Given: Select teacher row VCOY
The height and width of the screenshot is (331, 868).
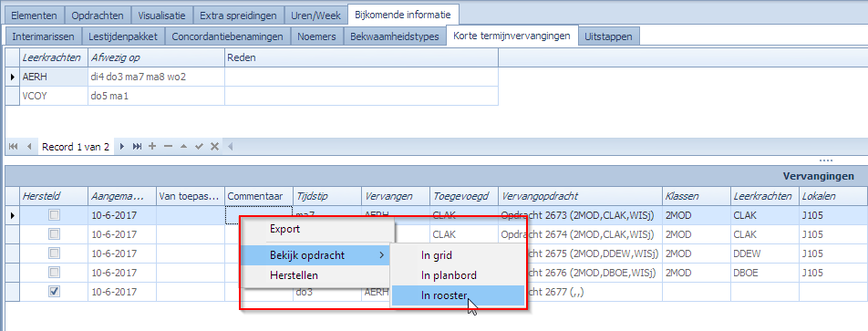Looking at the screenshot, I should pos(54,96).
